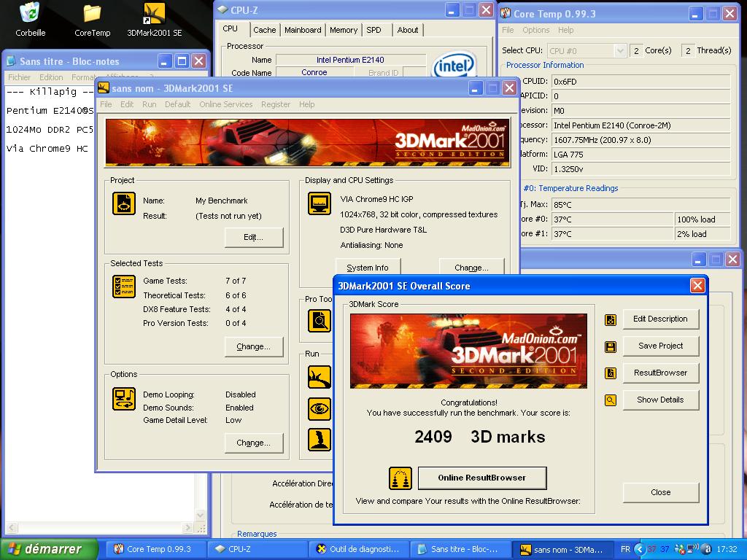Switch to the SPD tab in CPU-Z

coord(374,30)
